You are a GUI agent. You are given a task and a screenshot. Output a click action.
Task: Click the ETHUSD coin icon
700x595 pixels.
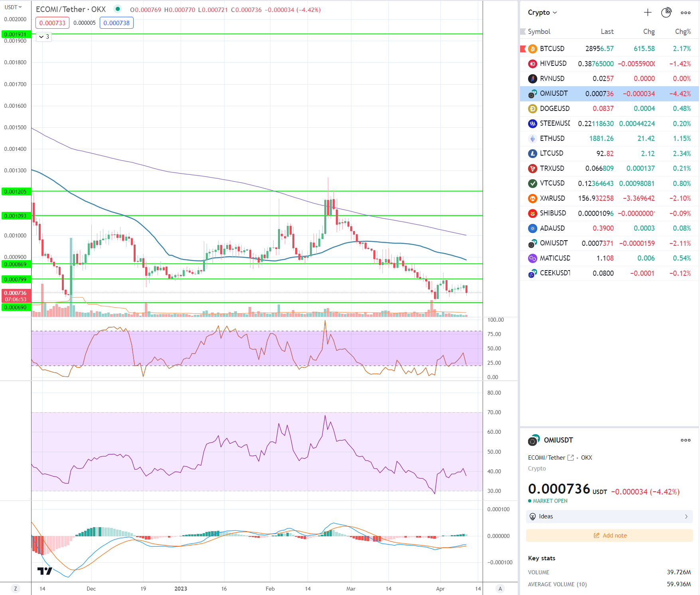[532, 138]
